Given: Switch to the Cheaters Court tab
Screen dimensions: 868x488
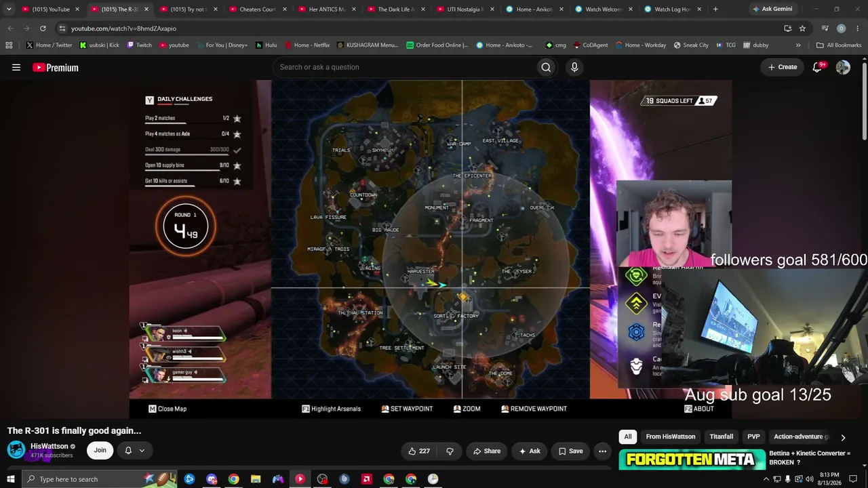Looking at the screenshot, I should coord(258,9).
